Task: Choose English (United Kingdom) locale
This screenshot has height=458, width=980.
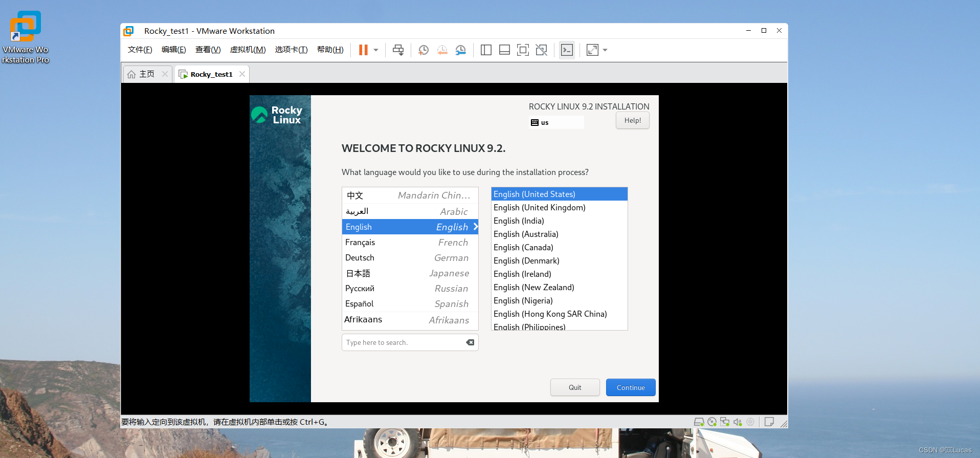Action: tap(559, 207)
